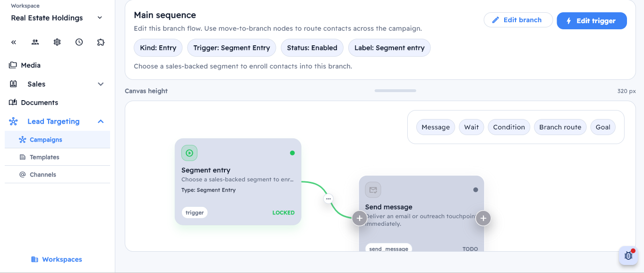Collapse the sidebar with double-chevron icon
644x273 pixels.
pyautogui.click(x=14, y=42)
